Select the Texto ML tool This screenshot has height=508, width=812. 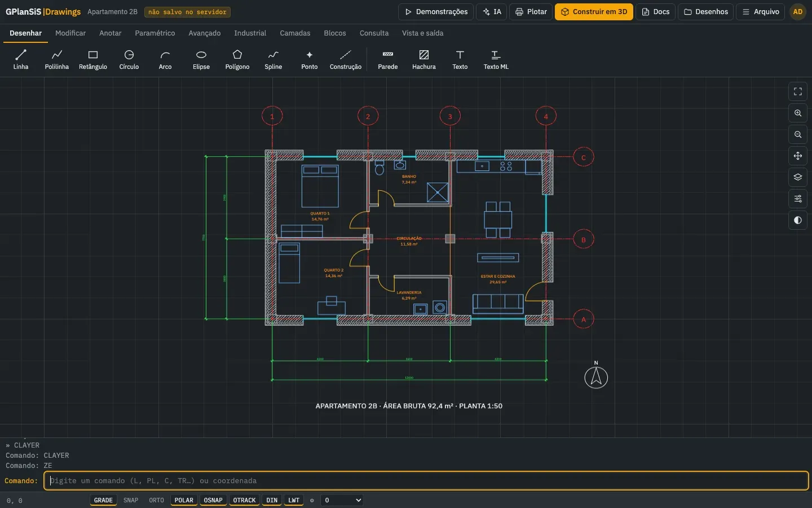(x=496, y=59)
